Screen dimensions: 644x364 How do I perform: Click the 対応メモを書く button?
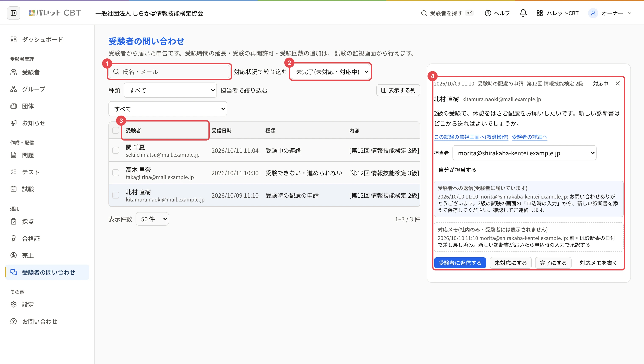598,263
